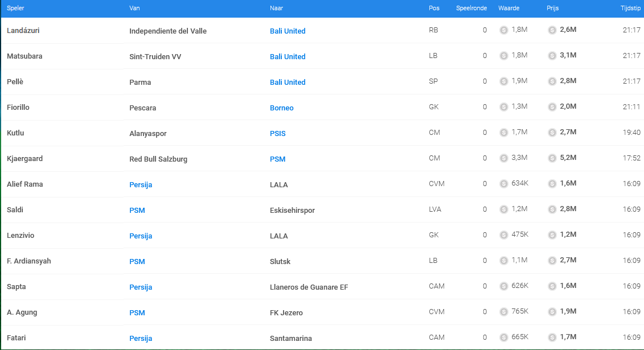The height and width of the screenshot is (350, 644).
Task: Click the Eskisehirspor destination text
Action: coord(292,210)
